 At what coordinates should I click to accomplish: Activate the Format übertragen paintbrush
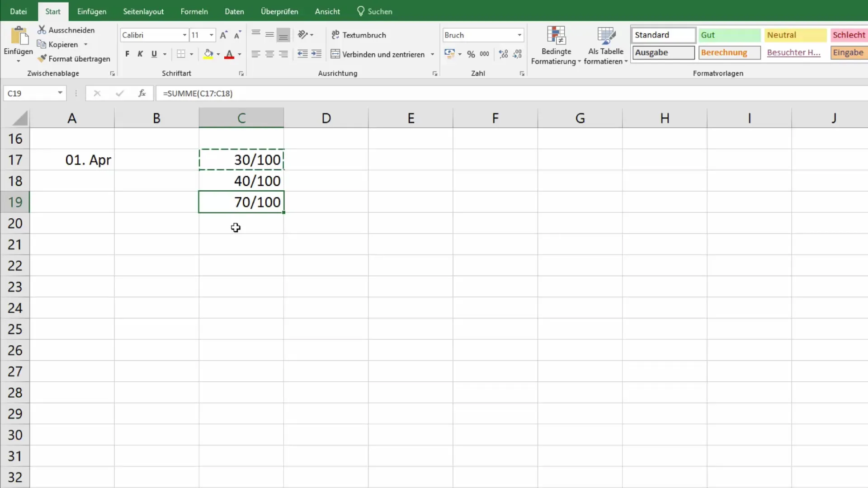coord(74,59)
